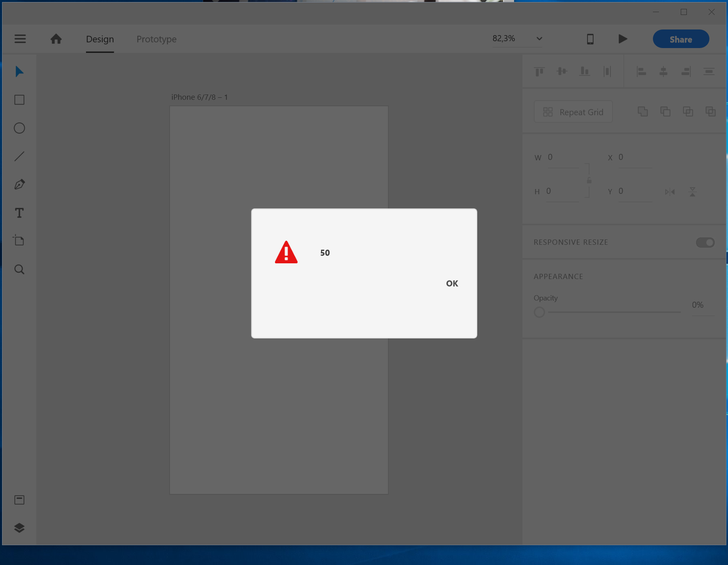The height and width of the screenshot is (565, 728).
Task: Open the Layers panel
Action: [x=19, y=528]
